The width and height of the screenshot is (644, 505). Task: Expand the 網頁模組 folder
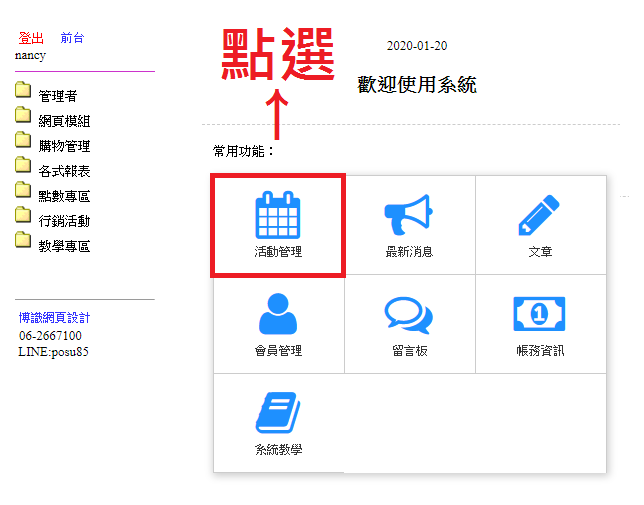pos(64,121)
